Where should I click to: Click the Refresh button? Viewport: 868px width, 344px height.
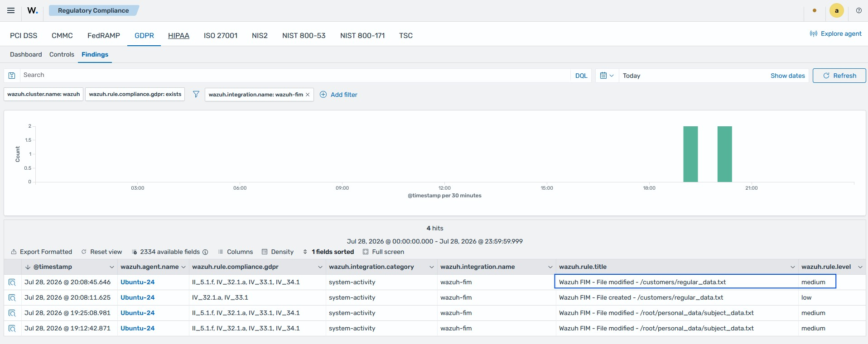pos(839,76)
